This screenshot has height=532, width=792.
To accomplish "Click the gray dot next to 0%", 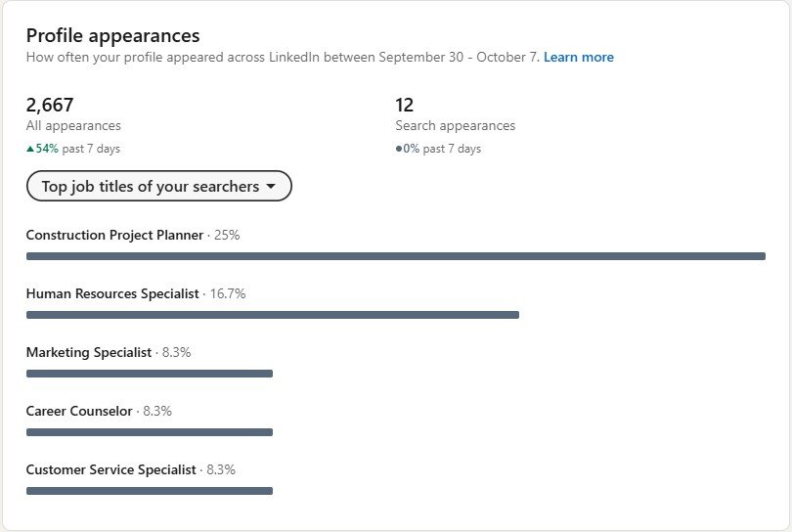I will [x=399, y=150].
